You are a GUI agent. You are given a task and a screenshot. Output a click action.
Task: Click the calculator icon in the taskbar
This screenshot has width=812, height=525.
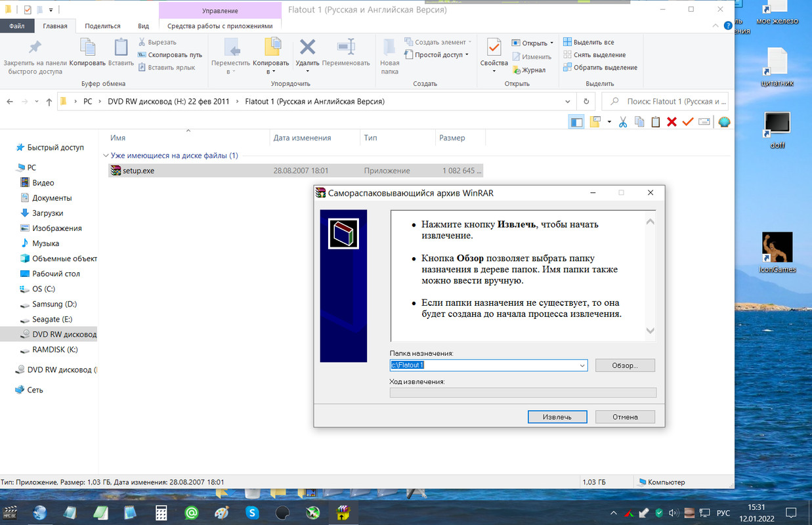pyautogui.click(x=161, y=513)
